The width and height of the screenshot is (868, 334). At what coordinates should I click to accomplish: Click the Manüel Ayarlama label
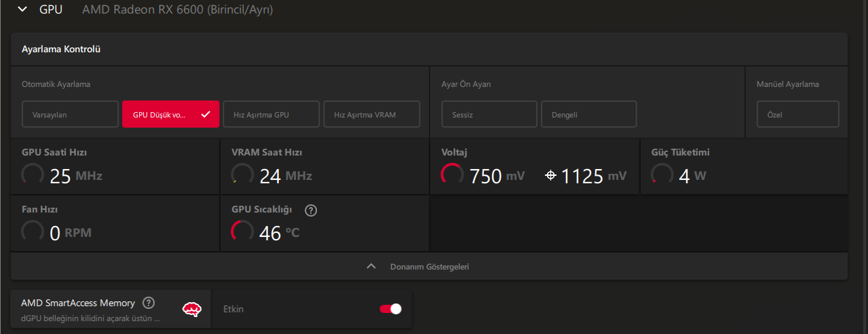click(788, 84)
